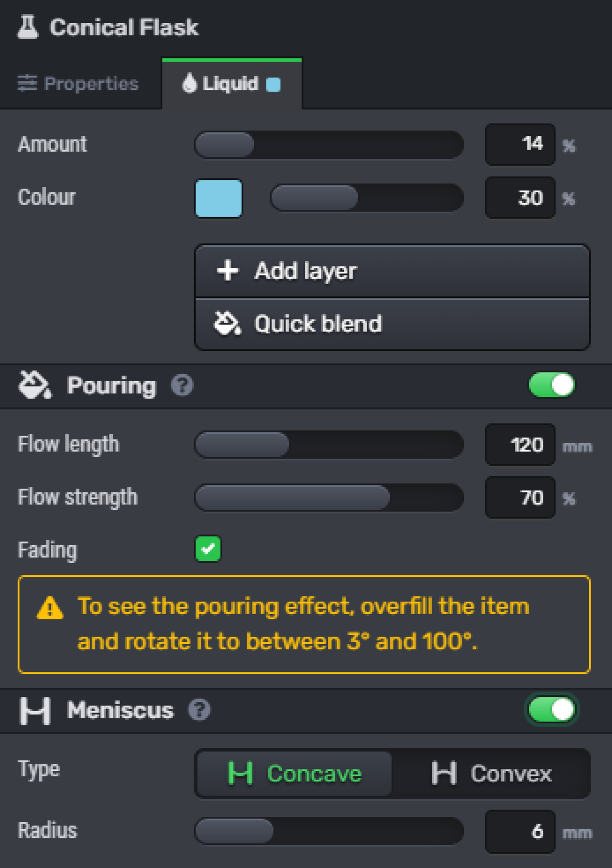Open the light blue Colour swatch
This screenshot has width=612, height=868.
pyautogui.click(x=219, y=198)
